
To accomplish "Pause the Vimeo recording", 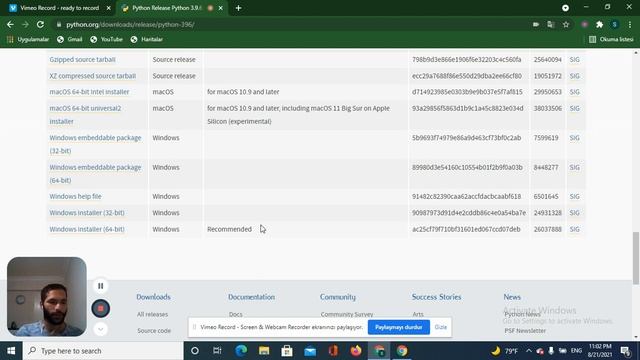I will point(100,286).
